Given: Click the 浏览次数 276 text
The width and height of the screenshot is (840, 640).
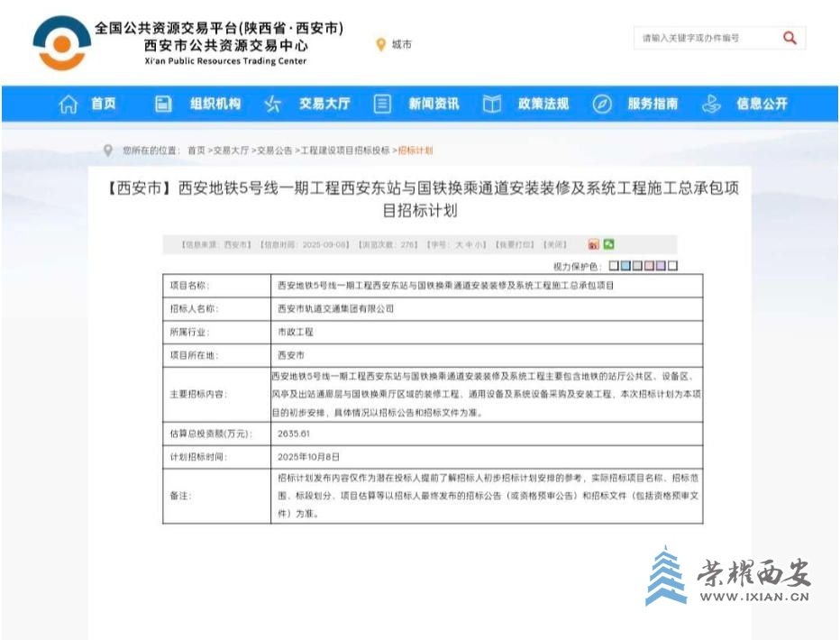Looking at the screenshot, I should tap(388, 245).
